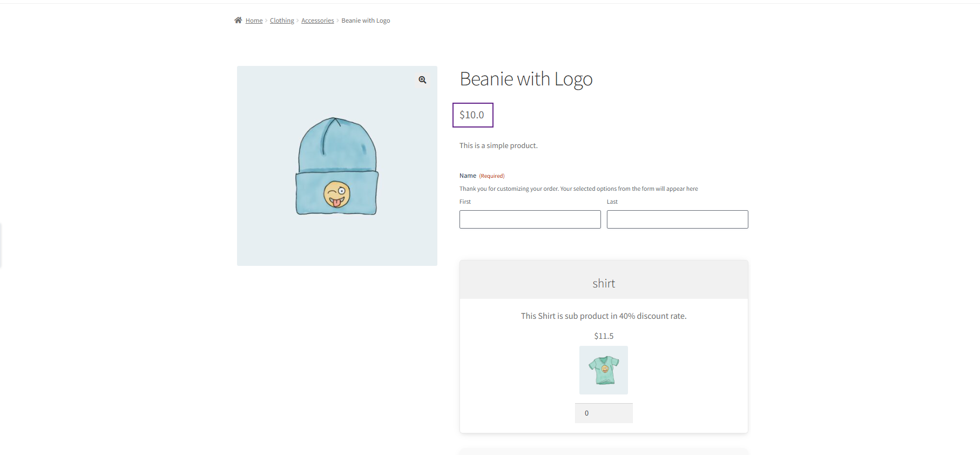Image resolution: width=980 pixels, height=455 pixels.
Task: Click the $11.5 shirt price
Action: coord(604,336)
